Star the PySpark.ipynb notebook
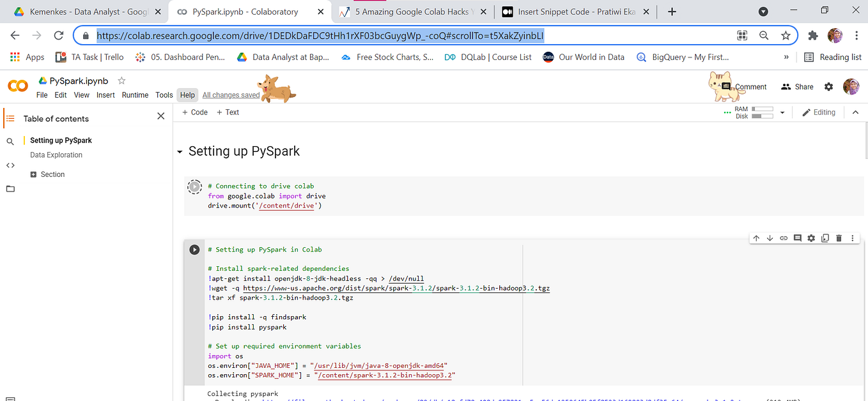Screen dimensions: 868x401 [121, 81]
